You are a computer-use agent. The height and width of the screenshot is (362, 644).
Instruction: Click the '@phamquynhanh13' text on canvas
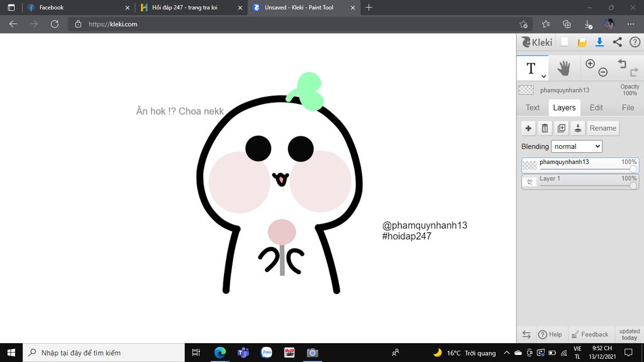pyautogui.click(x=425, y=226)
